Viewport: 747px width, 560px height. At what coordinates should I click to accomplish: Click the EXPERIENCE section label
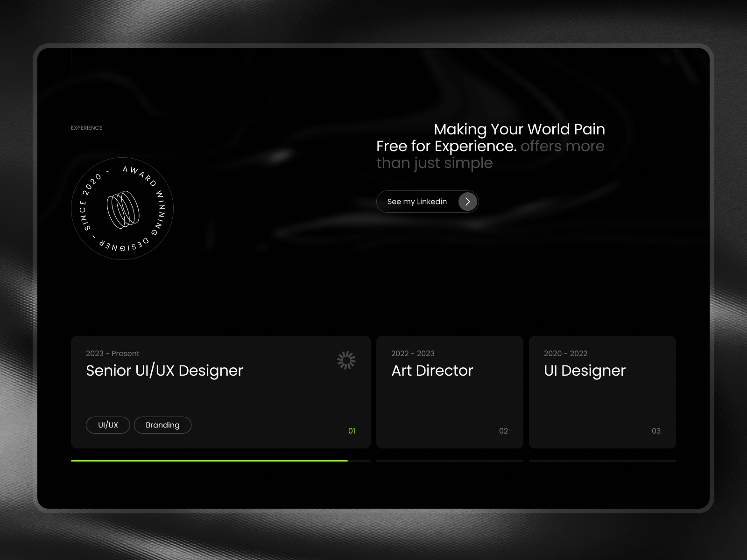point(86,128)
